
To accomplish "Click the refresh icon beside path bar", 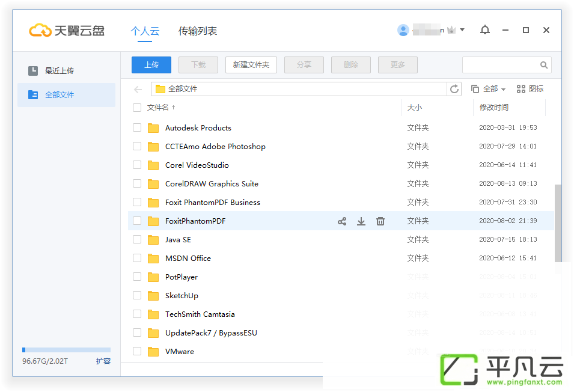I will (454, 89).
